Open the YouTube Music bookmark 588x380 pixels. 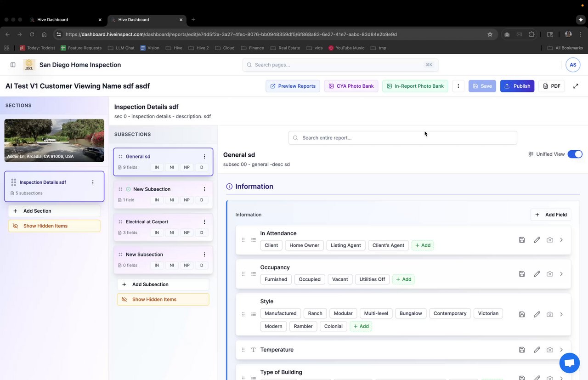[x=346, y=48]
